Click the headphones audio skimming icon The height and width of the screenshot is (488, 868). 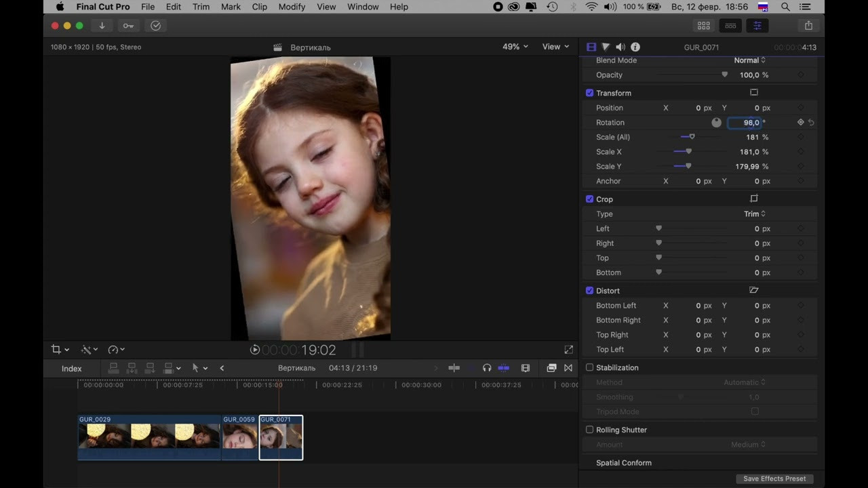click(486, 368)
